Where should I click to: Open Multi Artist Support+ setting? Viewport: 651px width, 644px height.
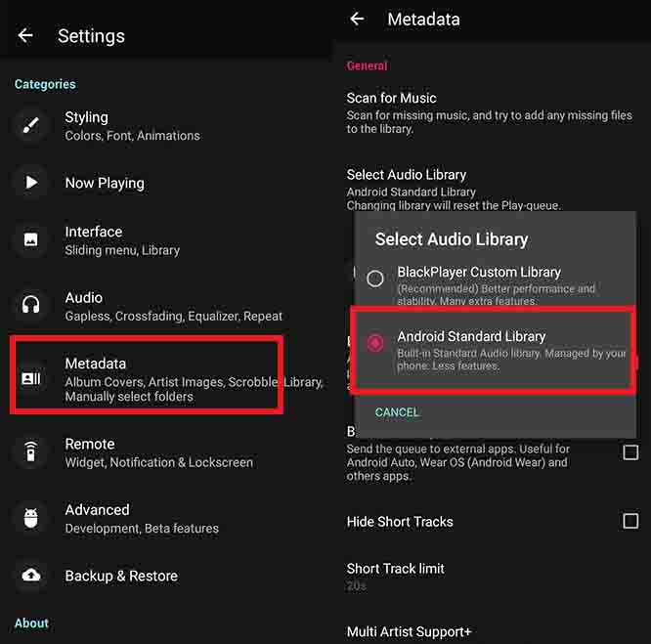[409, 631]
